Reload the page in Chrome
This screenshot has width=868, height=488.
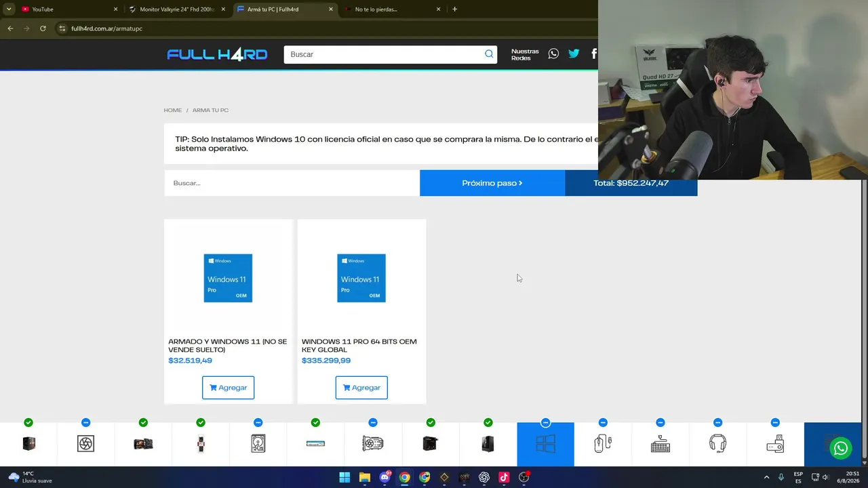(43, 28)
